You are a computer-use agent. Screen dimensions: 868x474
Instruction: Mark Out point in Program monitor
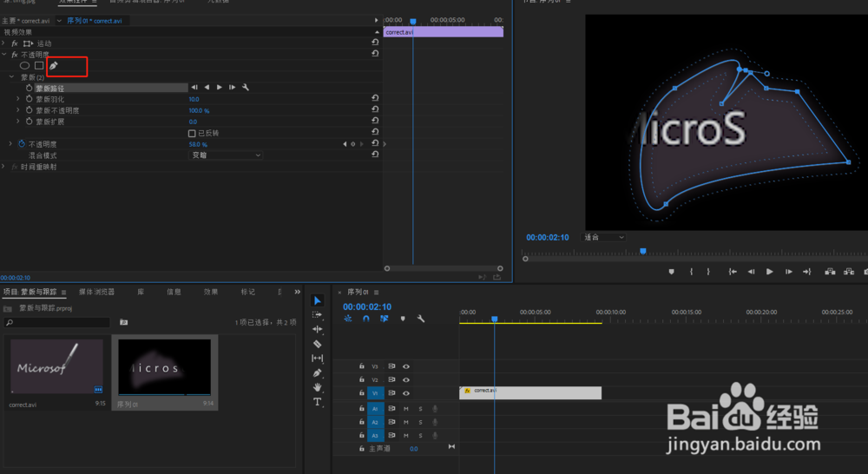(x=708, y=272)
